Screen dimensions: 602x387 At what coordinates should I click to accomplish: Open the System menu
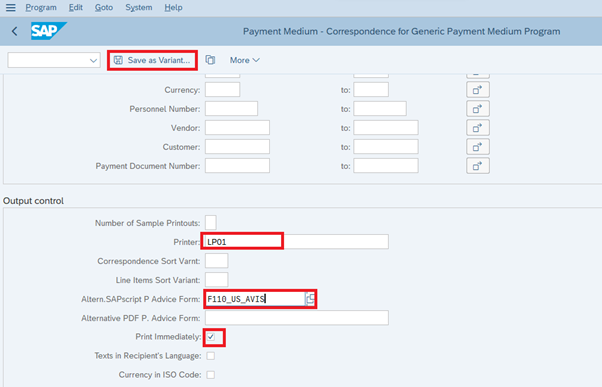139,8
